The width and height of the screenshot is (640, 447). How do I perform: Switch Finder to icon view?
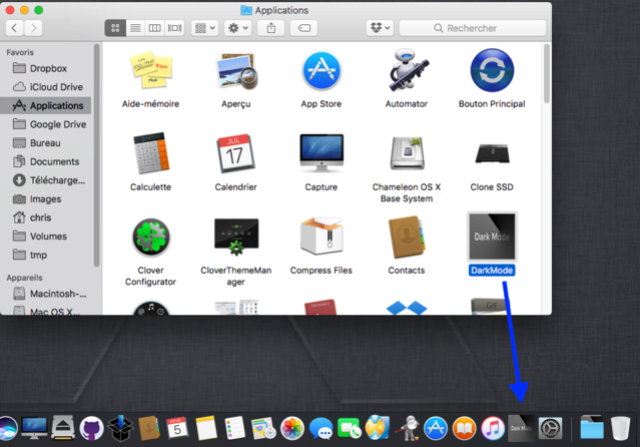pyautogui.click(x=115, y=28)
